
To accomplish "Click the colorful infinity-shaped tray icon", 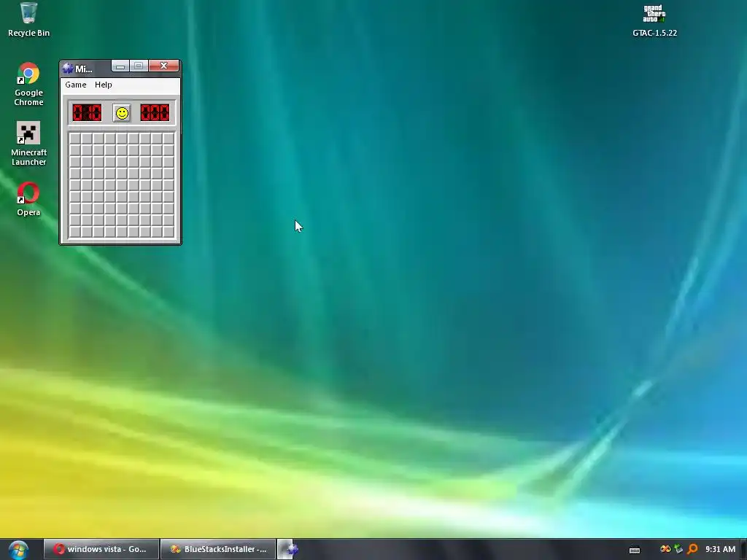I will tap(665, 549).
